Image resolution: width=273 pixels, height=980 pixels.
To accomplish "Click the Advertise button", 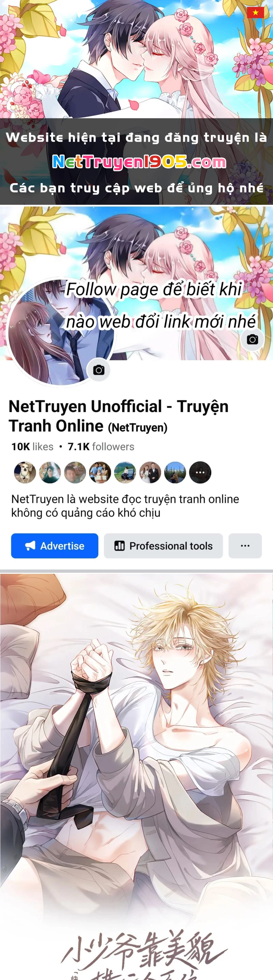I will coord(55,546).
